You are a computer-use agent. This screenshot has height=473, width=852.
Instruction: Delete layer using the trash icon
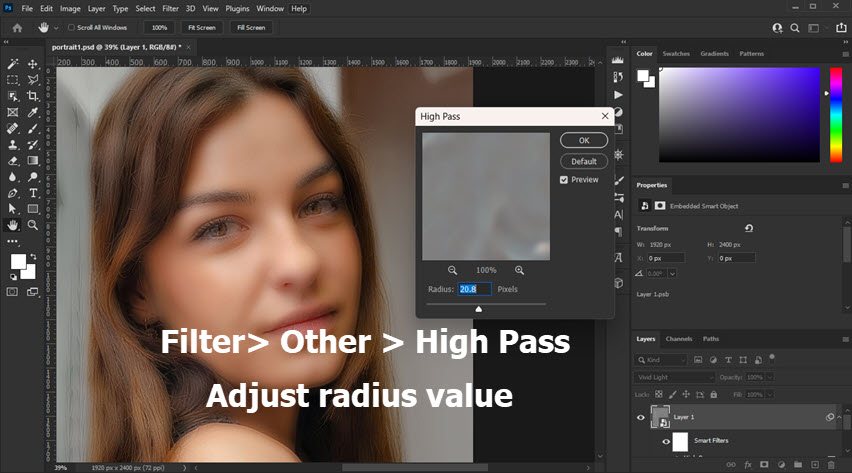click(831, 464)
